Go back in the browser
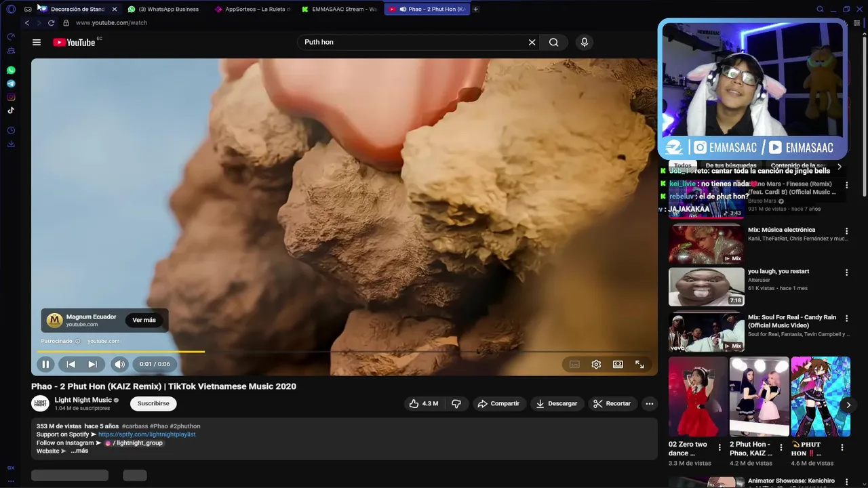The width and height of the screenshot is (868, 488). click(27, 22)
